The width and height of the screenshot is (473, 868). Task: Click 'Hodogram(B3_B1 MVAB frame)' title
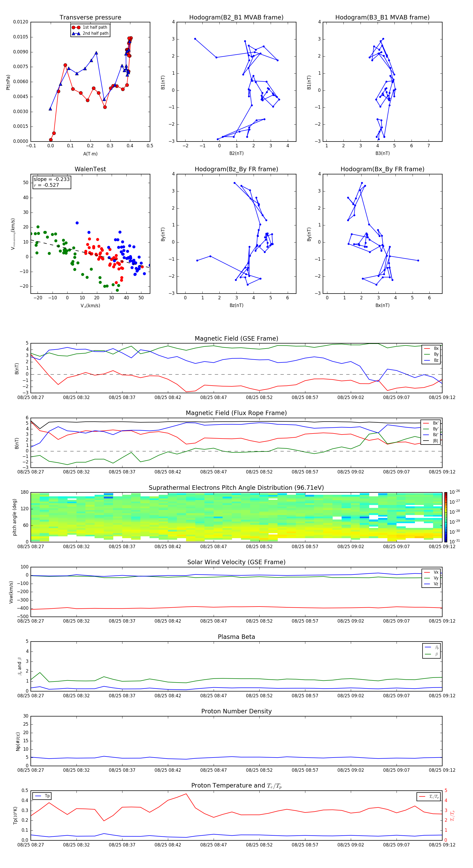pos(382,18)
